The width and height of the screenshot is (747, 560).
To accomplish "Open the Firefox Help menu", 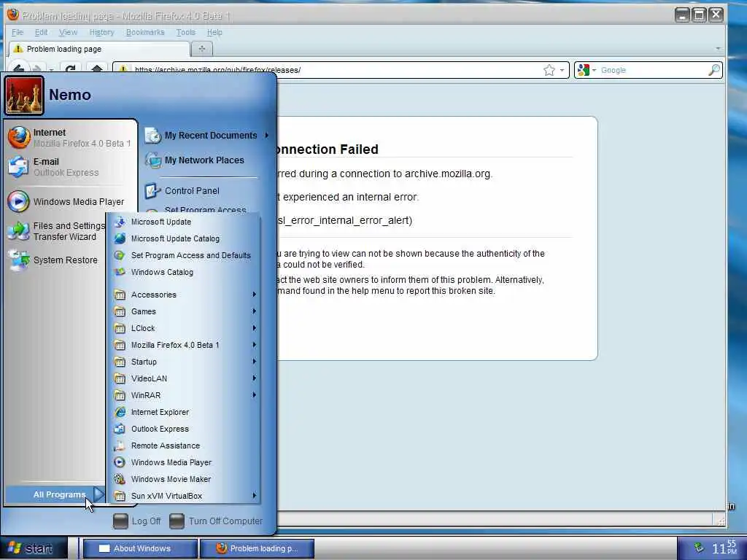I will 214,32.
